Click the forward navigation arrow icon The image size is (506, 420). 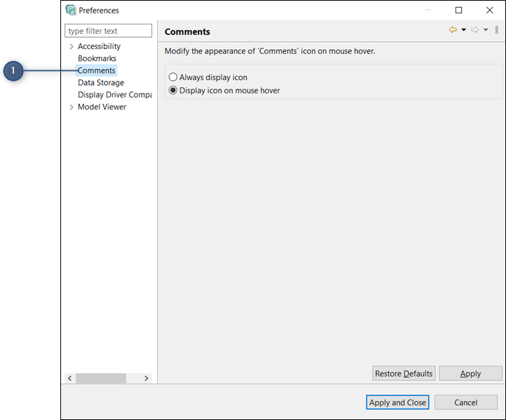[x=475, y=30]
